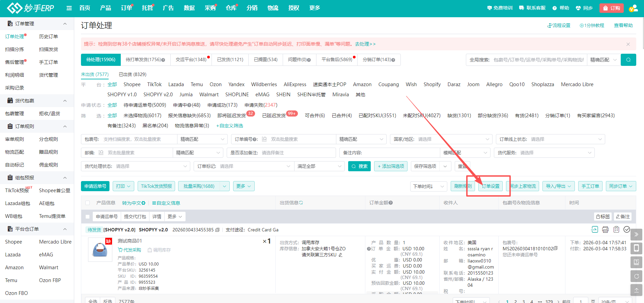Switch to 待打单发货(1756) tab
Image resolution: width=644 pixels, height=303 pixels.
[x=145, y=59]
